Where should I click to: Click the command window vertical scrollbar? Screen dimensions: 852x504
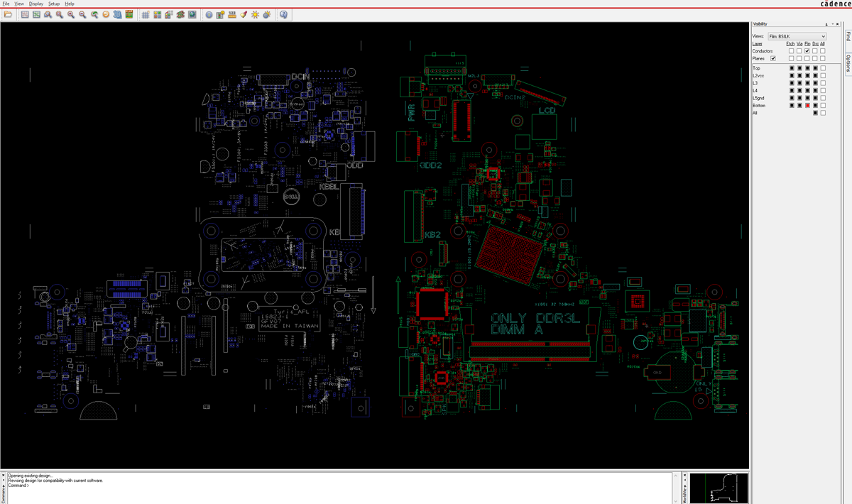[675, 488]
